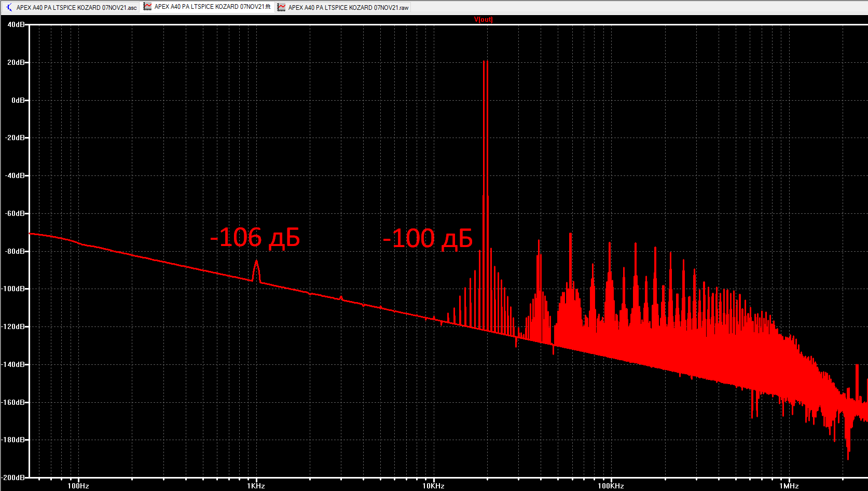The width and height of the screenshot is (868, 491).
Task: Click the 0dB axis label
Action: pos(18,100)
